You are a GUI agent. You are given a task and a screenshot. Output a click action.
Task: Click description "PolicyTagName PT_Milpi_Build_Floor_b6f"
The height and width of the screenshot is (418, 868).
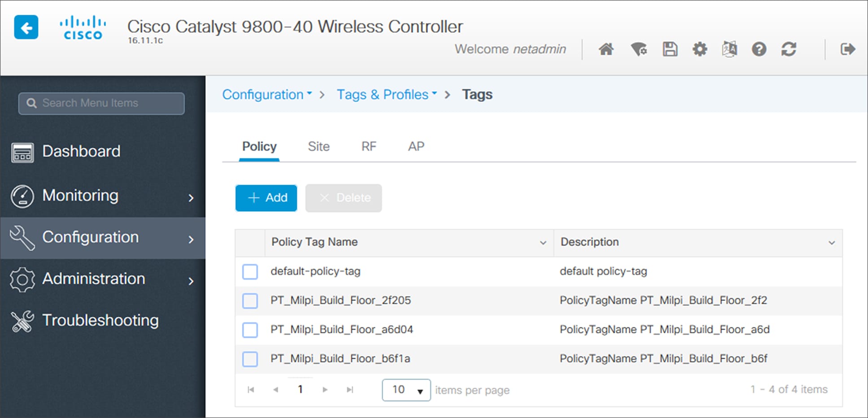[663, 358]
